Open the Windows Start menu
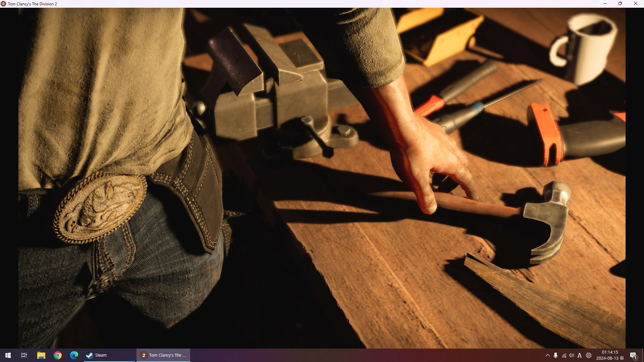 8,355
